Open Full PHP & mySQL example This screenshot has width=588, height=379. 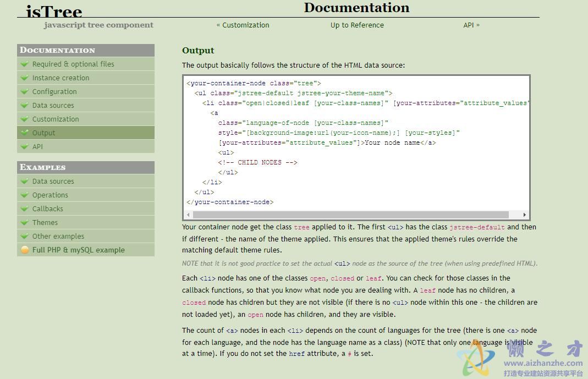click(78, 250)
